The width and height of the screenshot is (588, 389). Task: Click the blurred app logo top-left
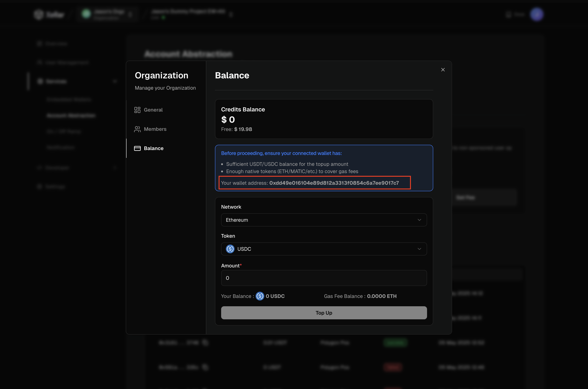pos(39,14)
